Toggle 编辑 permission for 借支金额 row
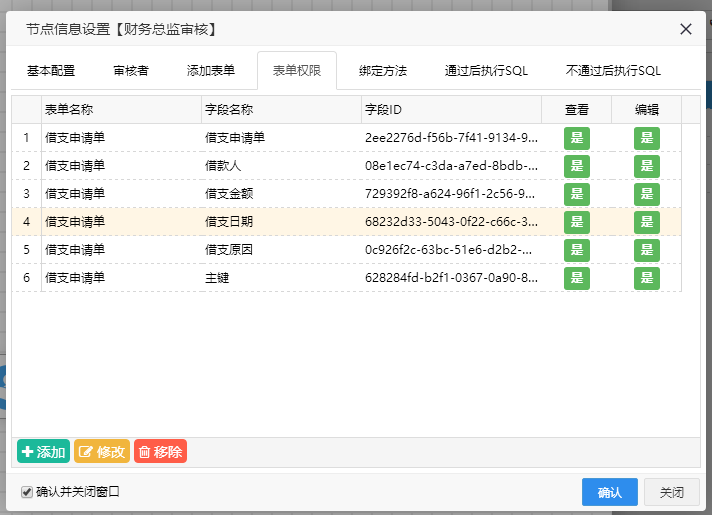The height and width of the screenshot is (515, 712). (647, 194)
